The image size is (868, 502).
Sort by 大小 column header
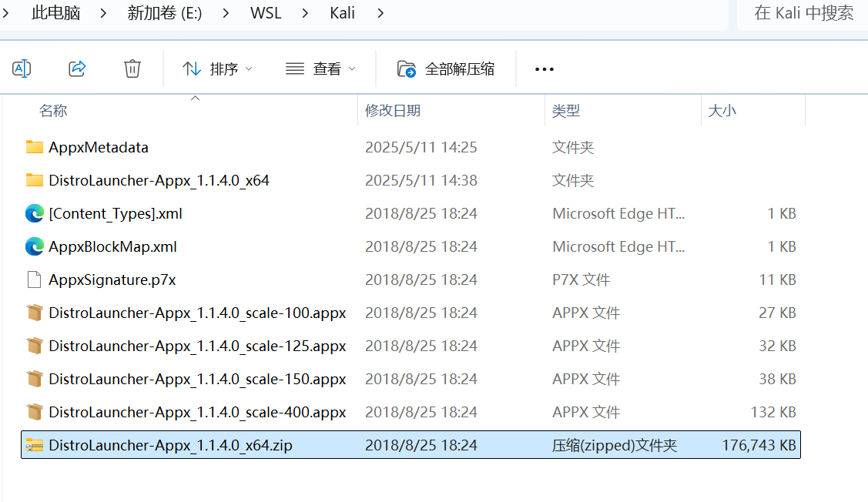tap(722, 111)
